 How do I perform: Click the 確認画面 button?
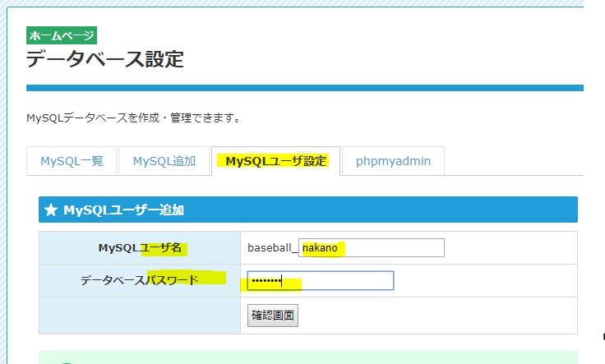pyautogui.click(x=273, y=316)
